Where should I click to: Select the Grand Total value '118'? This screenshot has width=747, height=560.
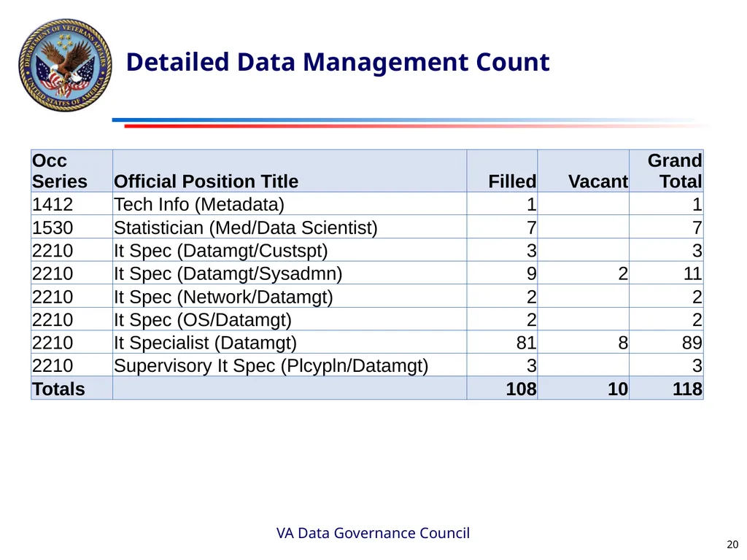coord(666,388)
